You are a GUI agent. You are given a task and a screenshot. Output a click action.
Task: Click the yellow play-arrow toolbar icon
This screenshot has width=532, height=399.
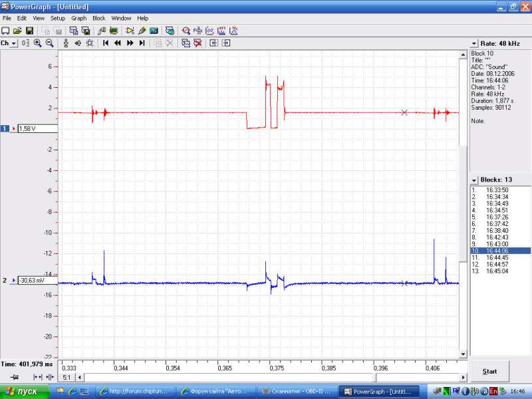pos(130,31)
